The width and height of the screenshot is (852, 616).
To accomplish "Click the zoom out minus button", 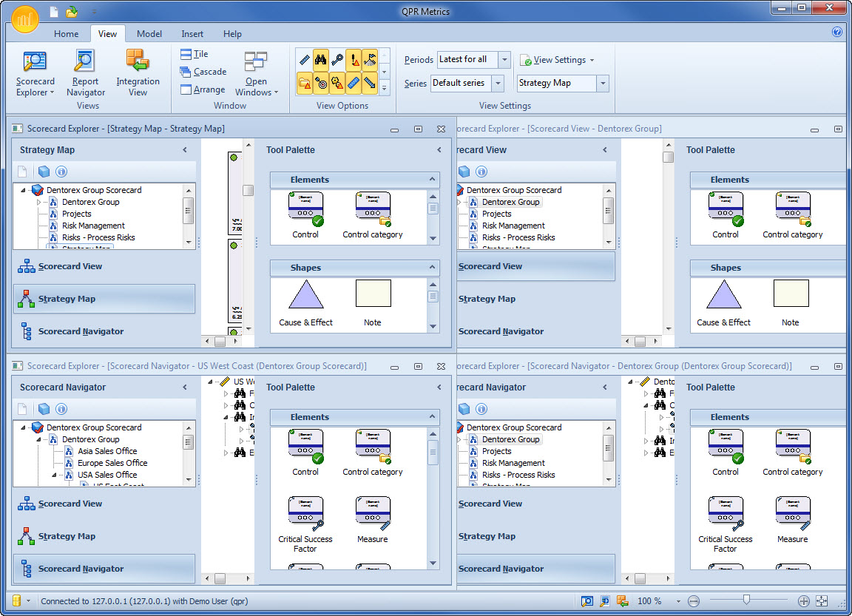I will (693, 601).
